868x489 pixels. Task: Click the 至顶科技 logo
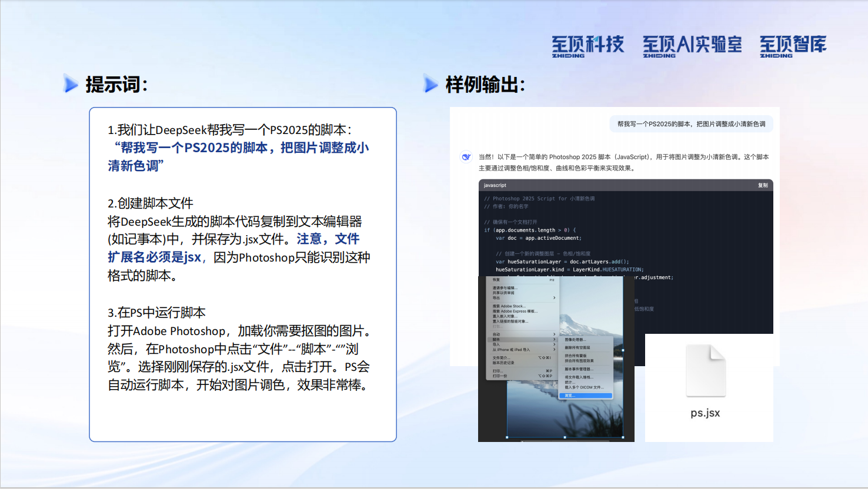pyautogui.click(x=587, y=46)
